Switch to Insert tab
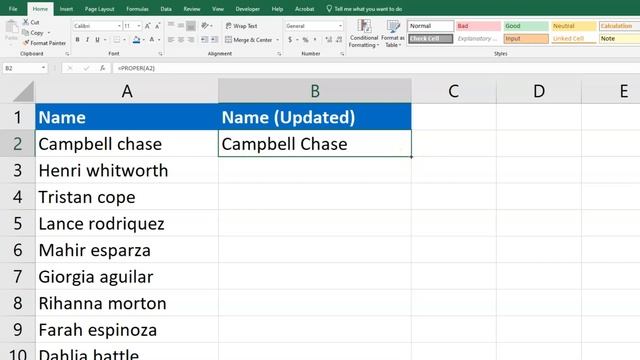Image resolution: width=640 pixels, height=360 pixels. [66, 9]
